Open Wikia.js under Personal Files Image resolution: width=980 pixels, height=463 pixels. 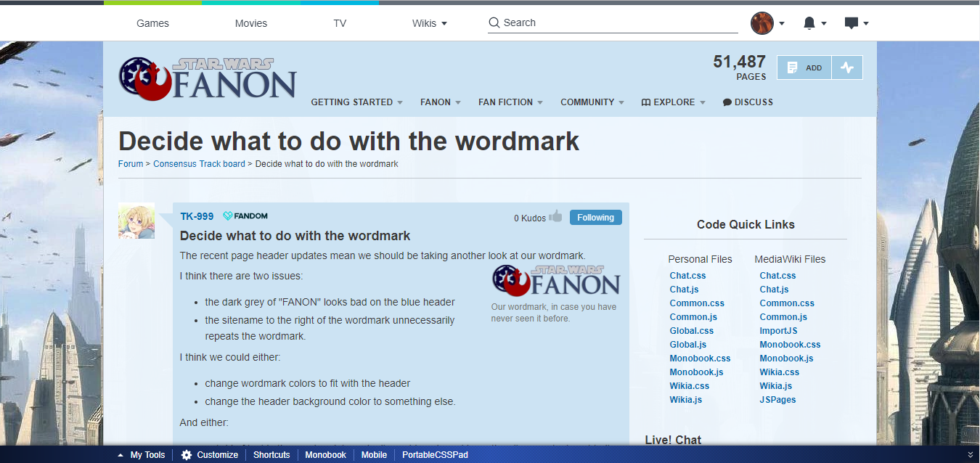(x=686, y=400)
